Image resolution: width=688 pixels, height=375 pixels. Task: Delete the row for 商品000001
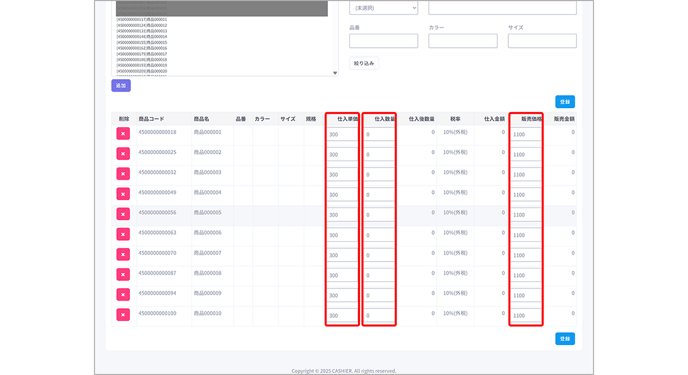(x=123, y=133)
